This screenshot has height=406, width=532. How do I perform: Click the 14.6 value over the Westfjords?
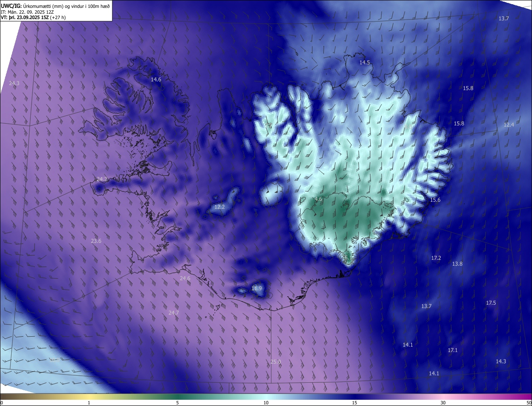[x=156, y=79]
